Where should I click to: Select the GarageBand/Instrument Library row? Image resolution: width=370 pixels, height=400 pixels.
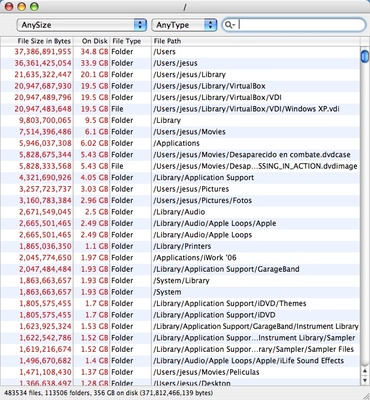point(180,326)
